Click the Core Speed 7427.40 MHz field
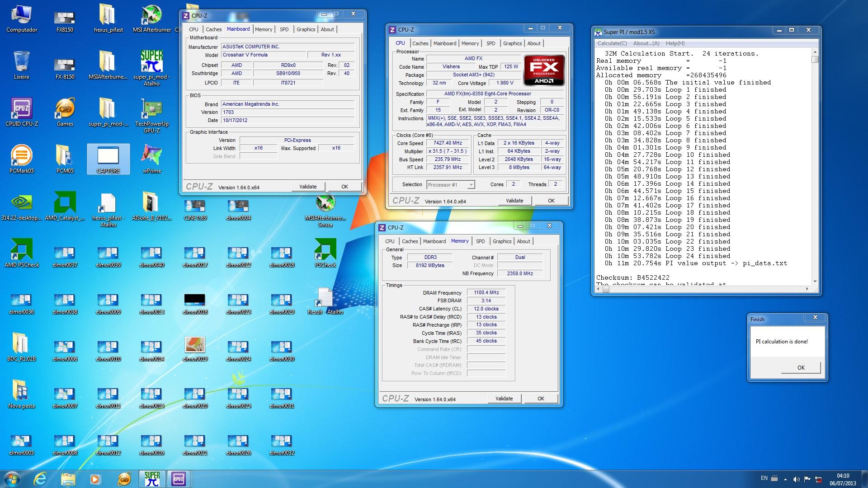Image resolution: width=868 pixels, height=488 pixels. (x=448, y=143)
